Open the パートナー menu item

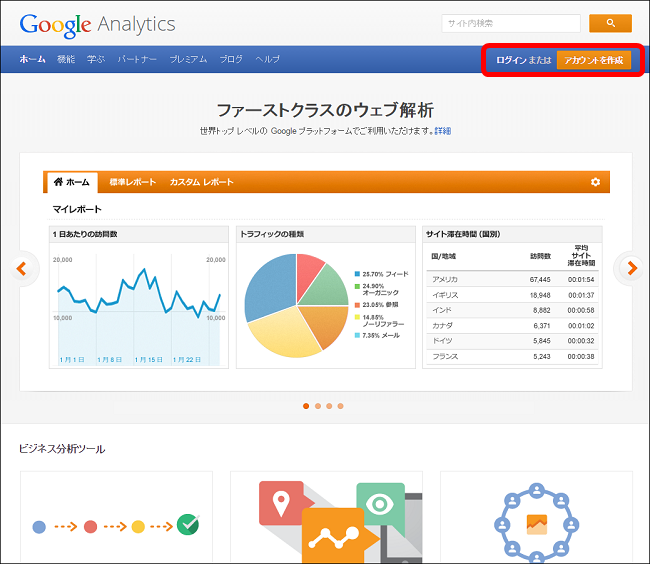[137, 59]
